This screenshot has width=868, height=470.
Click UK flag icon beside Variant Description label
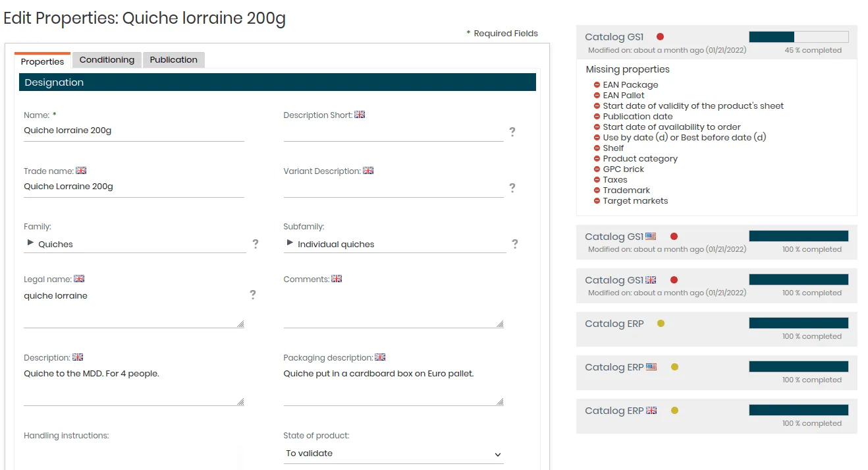click(368, 171)
